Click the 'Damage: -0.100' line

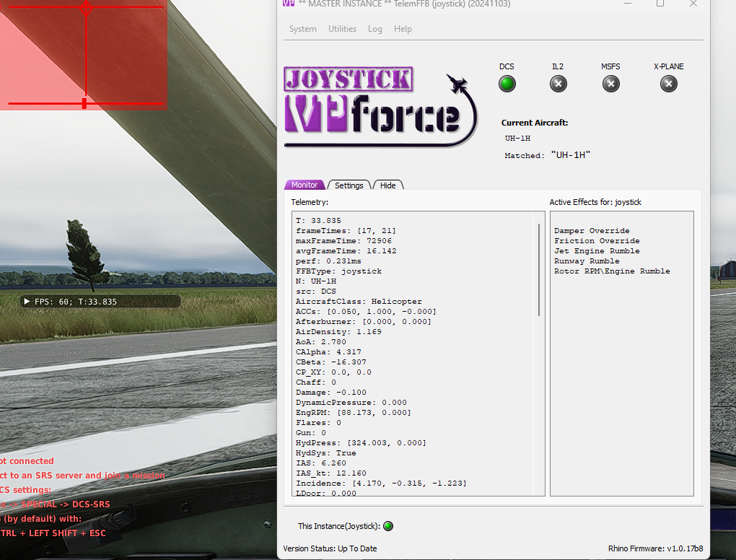click(331, 393)
